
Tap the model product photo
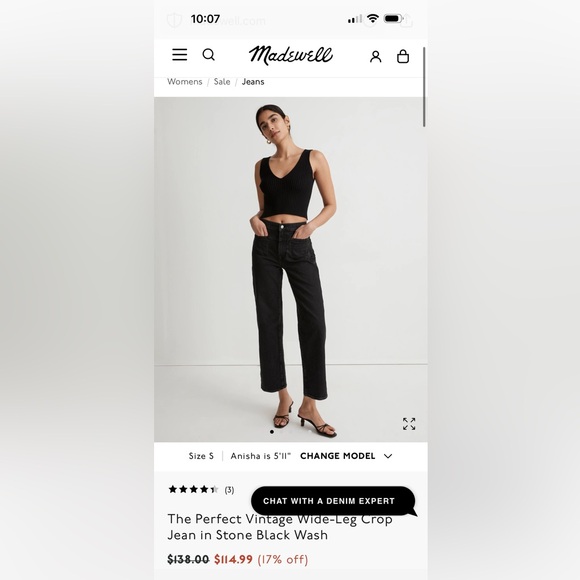coord(291,269)
